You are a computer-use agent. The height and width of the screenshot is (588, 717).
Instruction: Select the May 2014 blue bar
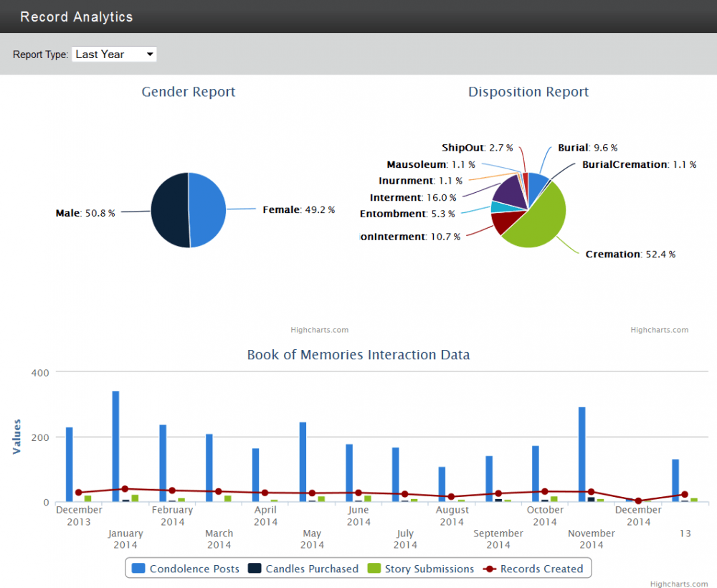point(303,462)
